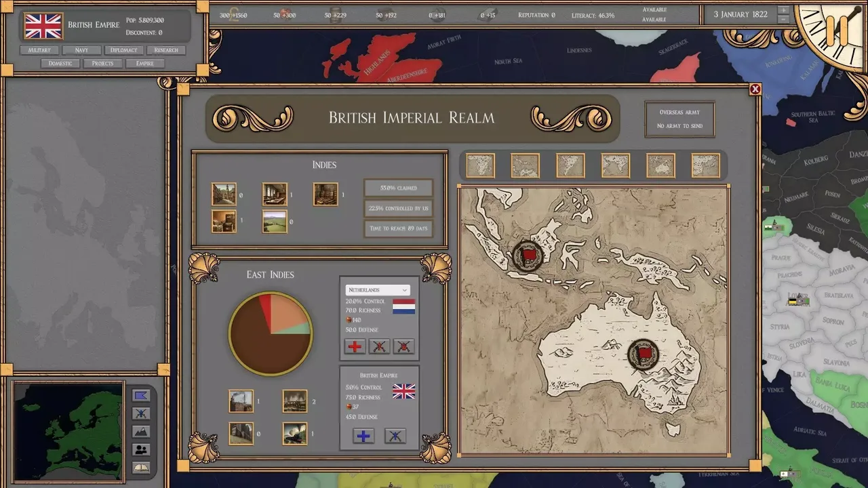Click the Literacy: 46.3% indicator
Viewport: 868px width, 488px height.
pos(593,15)
